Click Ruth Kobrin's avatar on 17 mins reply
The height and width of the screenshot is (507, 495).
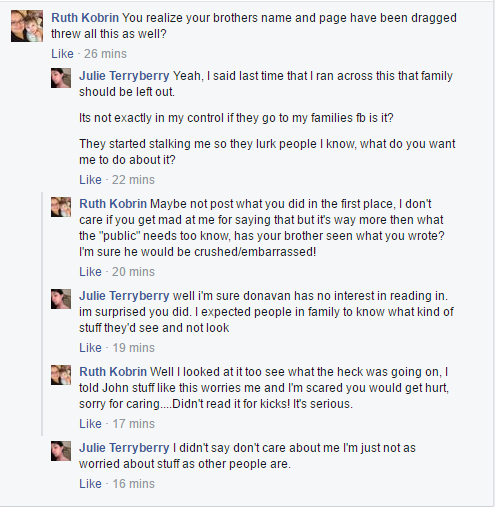point(61,375)
